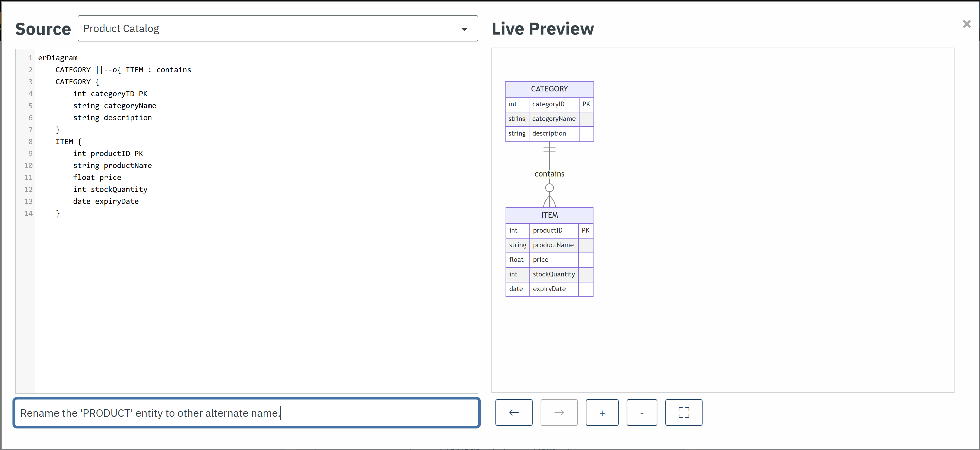The width and height of the screenshot is (980, 450).
Task: Click the 'ITEM {' line in editor
Action: 69,142
